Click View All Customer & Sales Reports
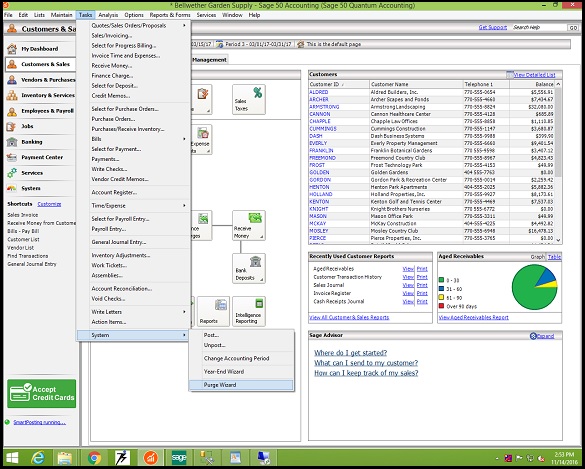585x469 pixels. tap(349, 317)
